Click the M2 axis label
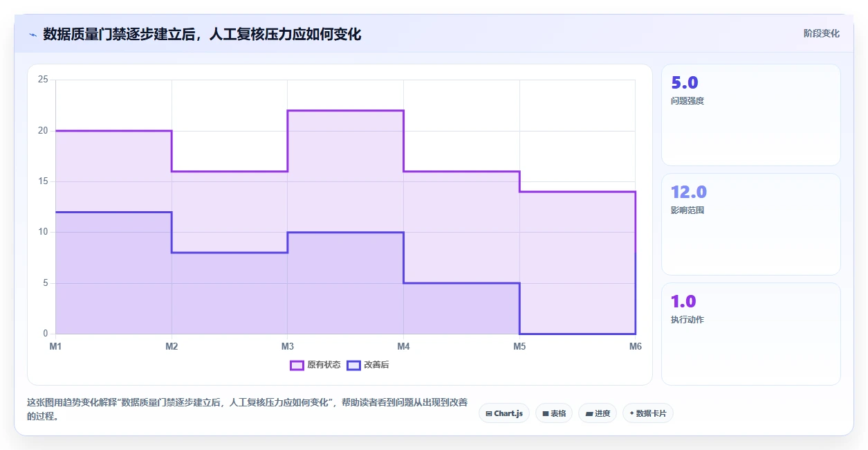This screenshot has width=868, height=450. tap(172, 346)
